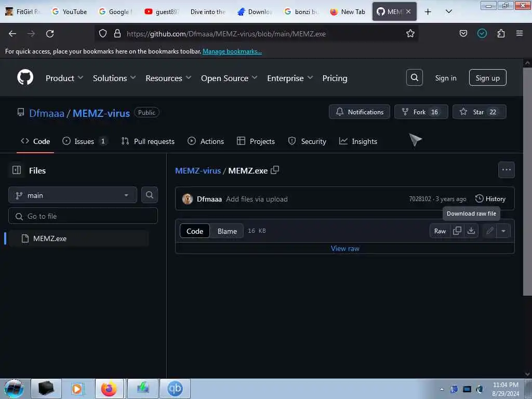The image size is (532, 399).
Task: Click the Download raw file icon
Action: [x=471, y=231]
